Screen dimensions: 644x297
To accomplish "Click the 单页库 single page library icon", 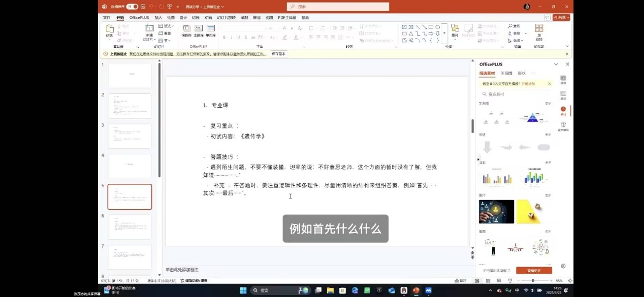I will point(211,30).
